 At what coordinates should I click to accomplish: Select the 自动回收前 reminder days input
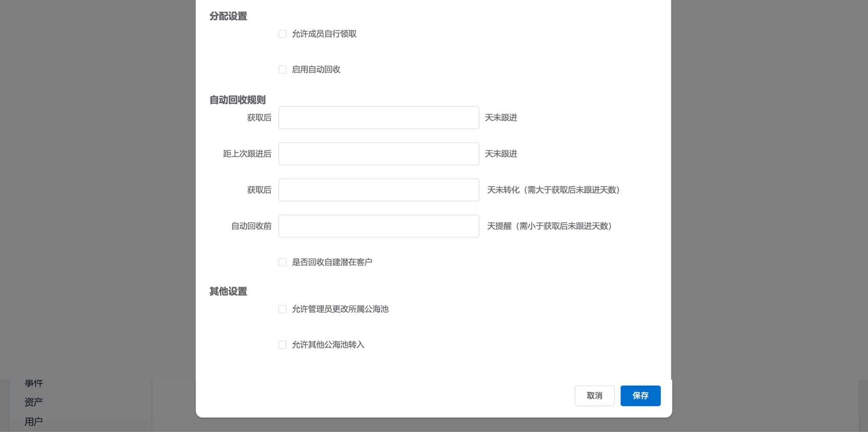click(378, 226)
